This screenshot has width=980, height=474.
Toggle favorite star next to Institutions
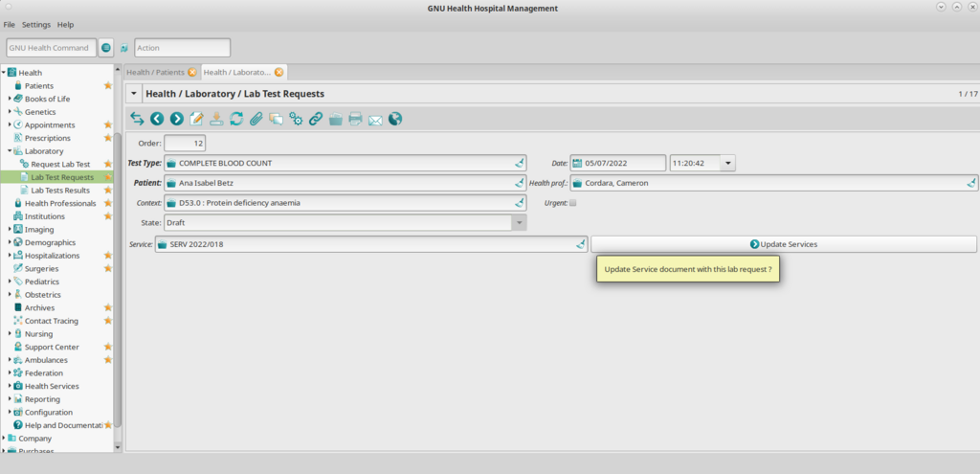(108, 216)
